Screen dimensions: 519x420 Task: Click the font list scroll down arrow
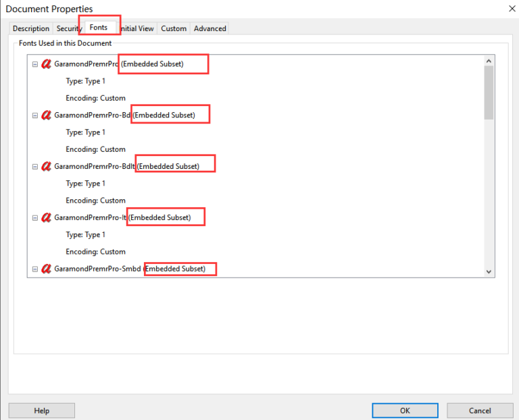pyautogui.click(x=489, y=271)
